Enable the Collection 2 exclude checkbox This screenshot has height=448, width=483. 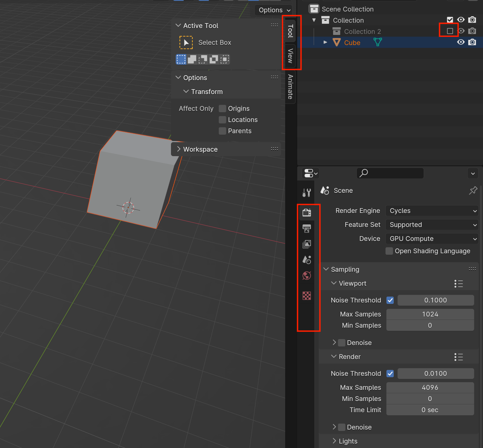click(x=450, y=31)
